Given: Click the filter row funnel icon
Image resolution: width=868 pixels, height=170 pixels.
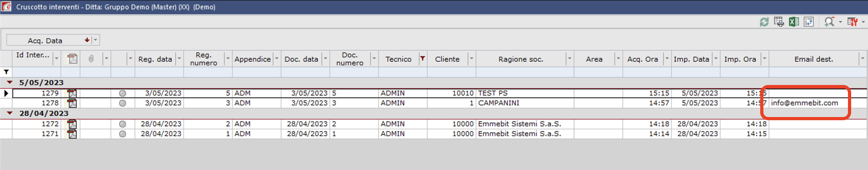Looking at the screenshot, I should (6, 72).
